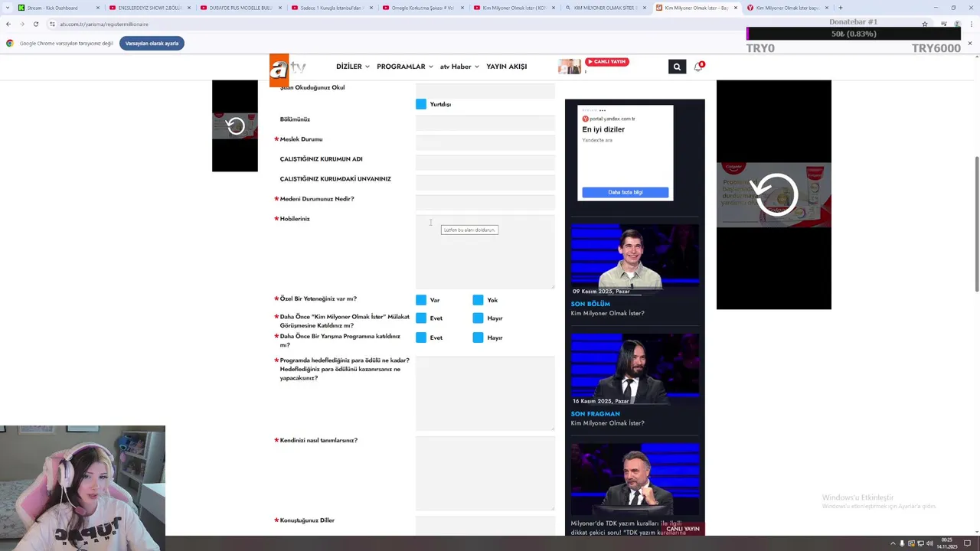The width and height of the screenshot is (980, 551).
Task: Click the Donatebar progress bar showing 50₺
Action: tap(854, 34)
